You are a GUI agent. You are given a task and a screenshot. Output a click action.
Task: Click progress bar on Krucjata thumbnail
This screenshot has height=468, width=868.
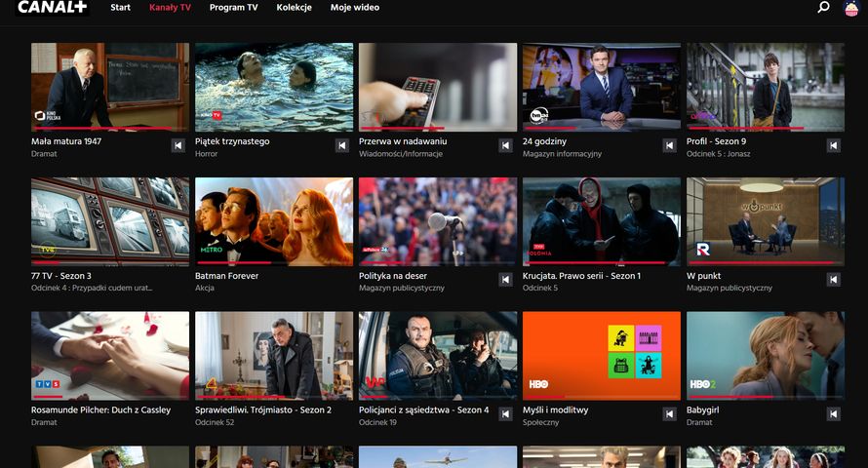coord(602,263)
